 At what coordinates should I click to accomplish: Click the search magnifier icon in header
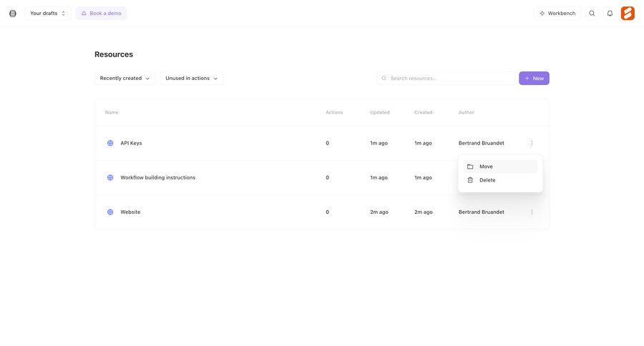[592, 14]
